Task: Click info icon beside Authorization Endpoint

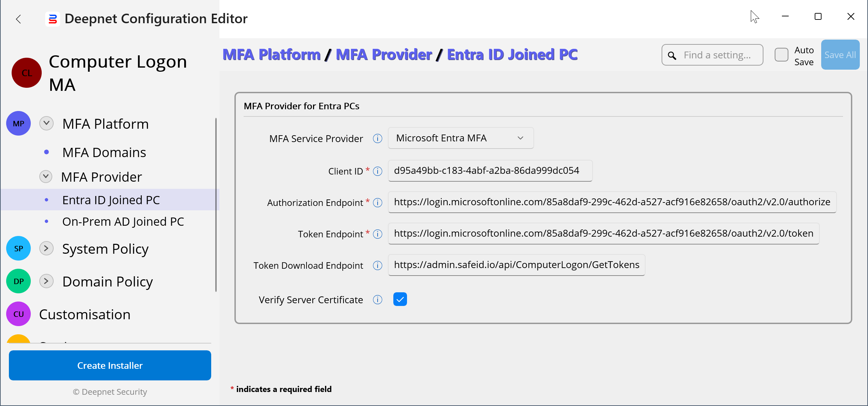Action: point(377,202)
